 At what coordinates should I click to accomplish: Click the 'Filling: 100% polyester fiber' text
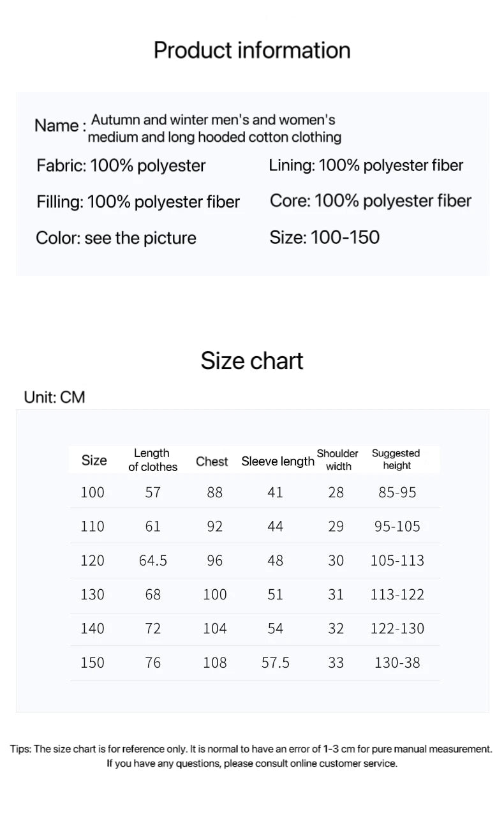click(138, 202)
